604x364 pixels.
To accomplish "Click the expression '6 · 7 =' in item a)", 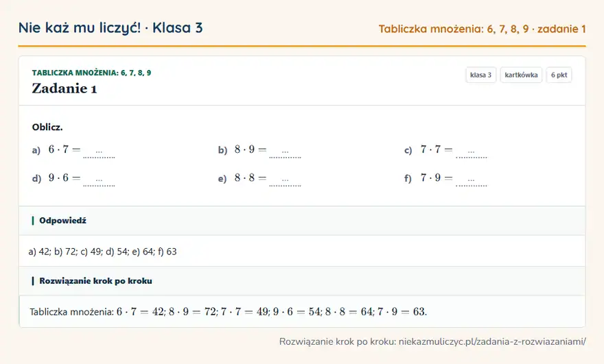I will tap(65, 149).
